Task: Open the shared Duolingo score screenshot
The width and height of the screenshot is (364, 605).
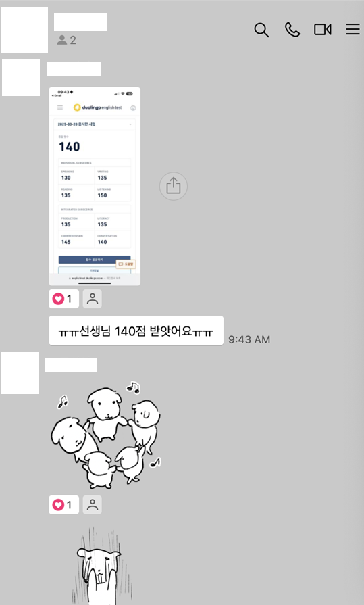Action: click(95, 186)
